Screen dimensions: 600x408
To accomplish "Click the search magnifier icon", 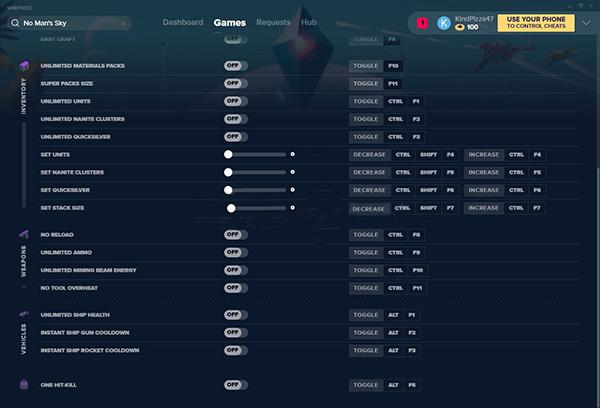I will [x=15, y=23].
